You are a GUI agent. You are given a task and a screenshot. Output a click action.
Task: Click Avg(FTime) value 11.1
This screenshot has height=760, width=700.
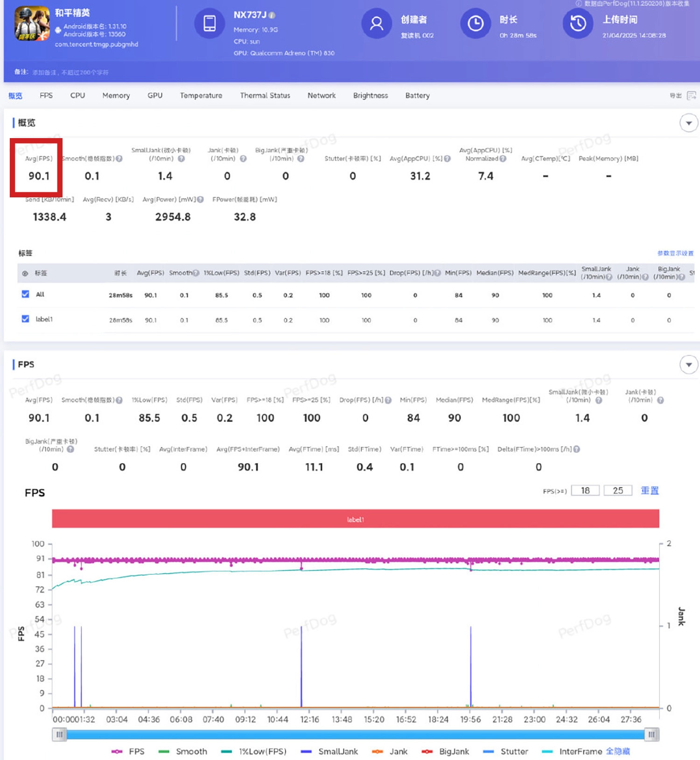point(314,467)
